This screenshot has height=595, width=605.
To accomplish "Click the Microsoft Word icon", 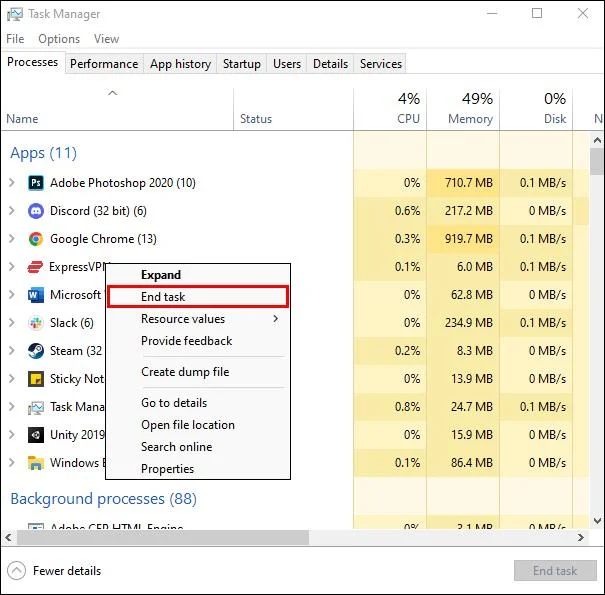I will click(x=36, y=295).
